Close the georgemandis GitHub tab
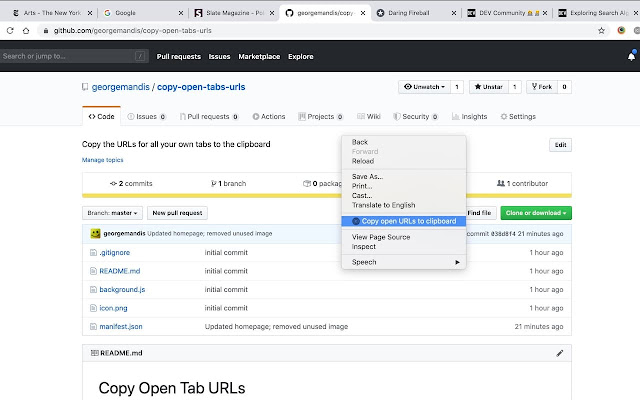640x400 pixels. [x=363, y=13]
